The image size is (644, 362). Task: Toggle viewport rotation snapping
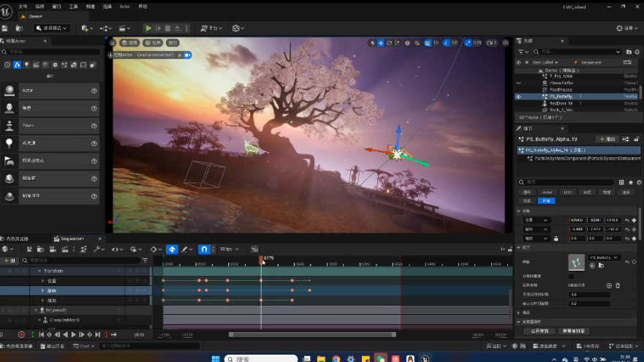[447, 42]
